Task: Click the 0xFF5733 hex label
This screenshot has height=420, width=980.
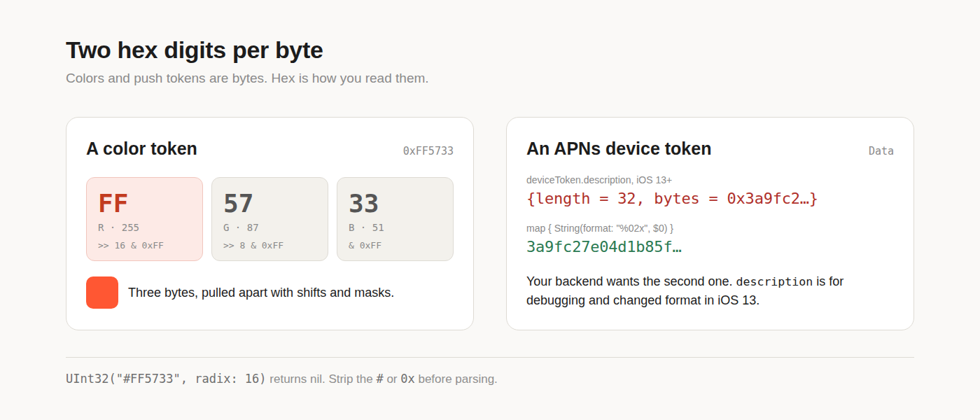Action: 428,150
